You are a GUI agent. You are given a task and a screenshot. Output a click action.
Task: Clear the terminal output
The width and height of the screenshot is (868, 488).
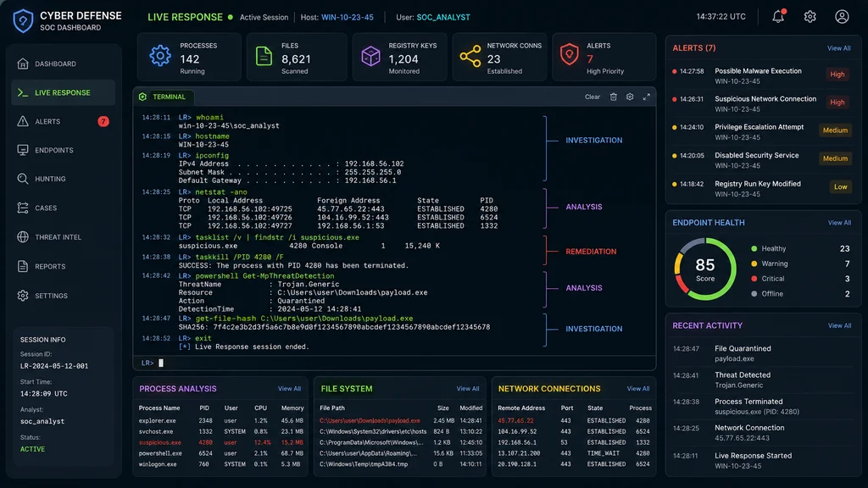[x=593, y=97]
